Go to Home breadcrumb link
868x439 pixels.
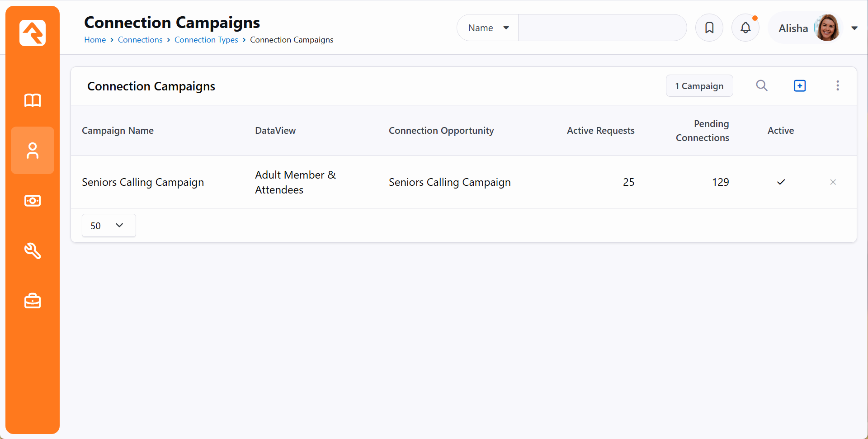tap(95, 40)
